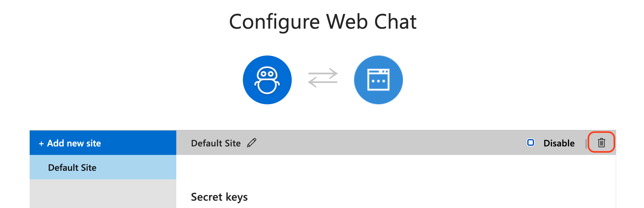The image size is (644, 208).
Task: Select Default Site in the left sidebar
Action: click(x=72, y=167)
